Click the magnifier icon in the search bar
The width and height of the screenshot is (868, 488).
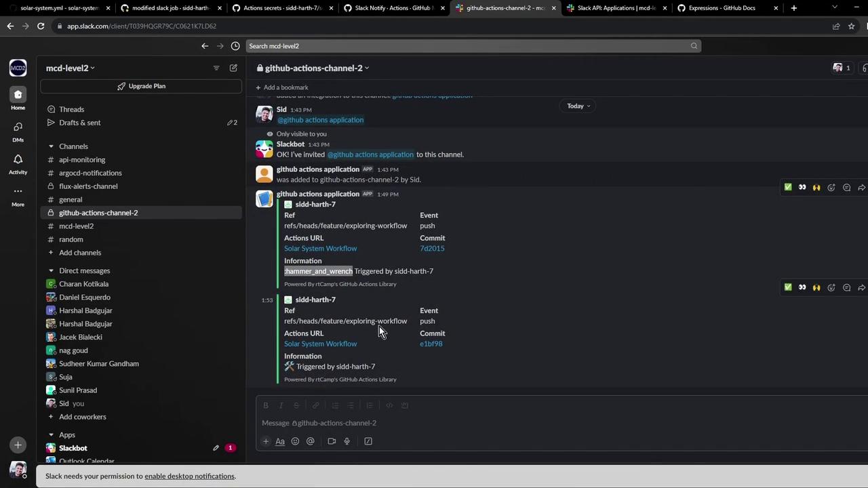pyautogui.click(x=694, y=46)
